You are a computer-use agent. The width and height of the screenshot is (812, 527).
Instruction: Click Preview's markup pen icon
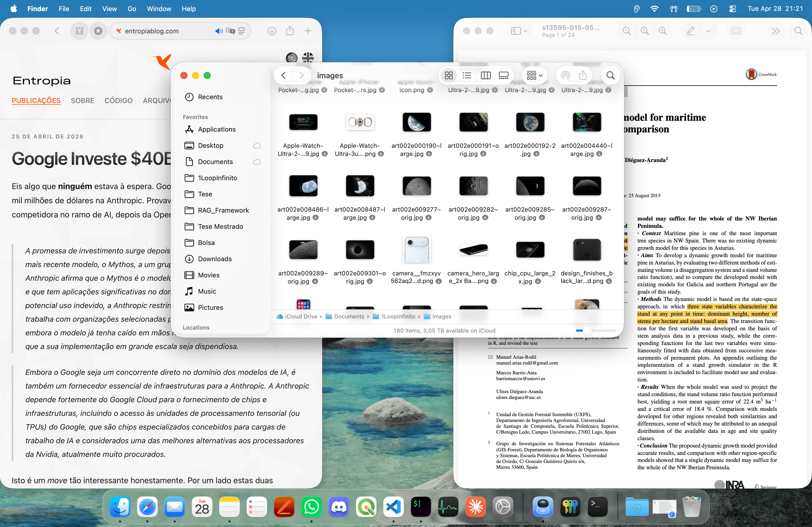tap(690, 31)
